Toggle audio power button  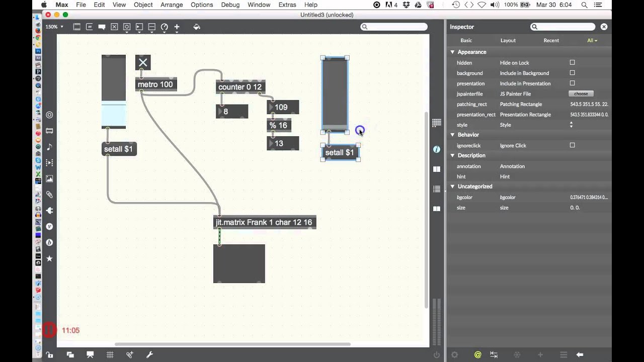click(x=436, y=354)
